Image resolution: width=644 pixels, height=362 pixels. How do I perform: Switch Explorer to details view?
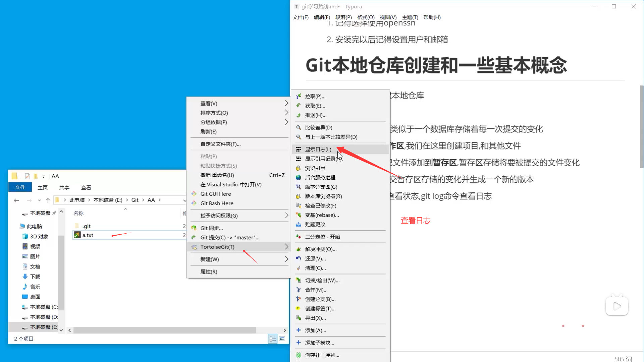pyautogui.click(x=273, y=339)
